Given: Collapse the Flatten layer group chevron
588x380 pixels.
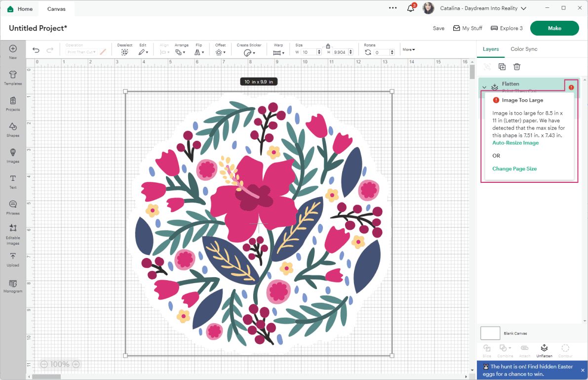Looking at the screenshot, I should coord(484,87).
